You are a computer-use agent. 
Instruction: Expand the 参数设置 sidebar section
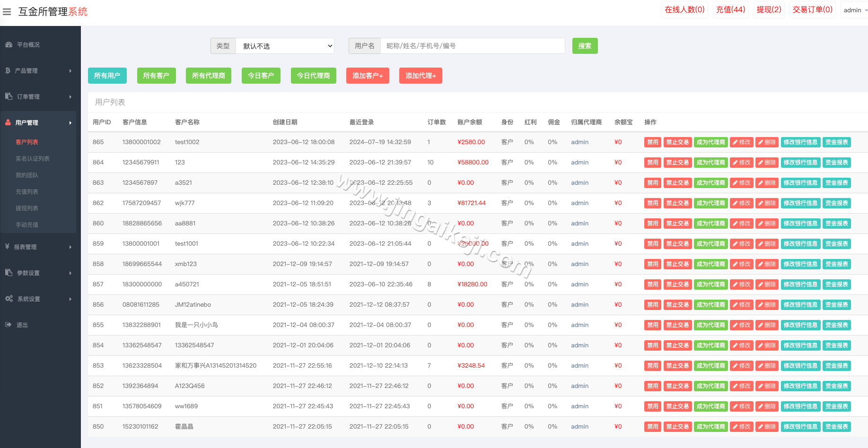(x=29, y=273)
